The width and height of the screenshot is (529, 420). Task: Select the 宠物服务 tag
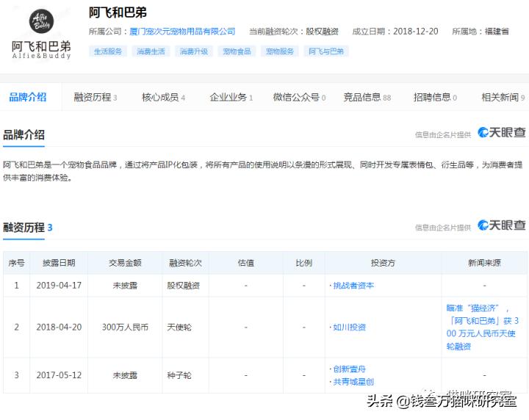280,51
